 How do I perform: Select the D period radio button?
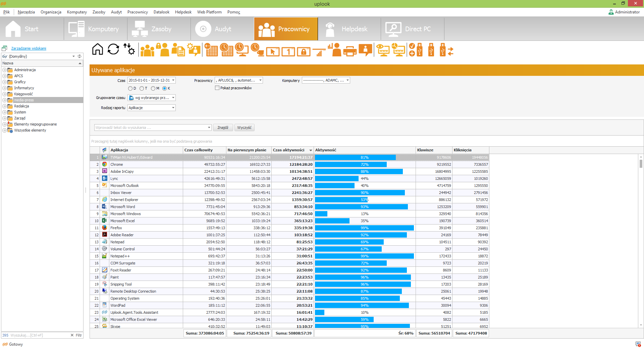tap(130, 88)
